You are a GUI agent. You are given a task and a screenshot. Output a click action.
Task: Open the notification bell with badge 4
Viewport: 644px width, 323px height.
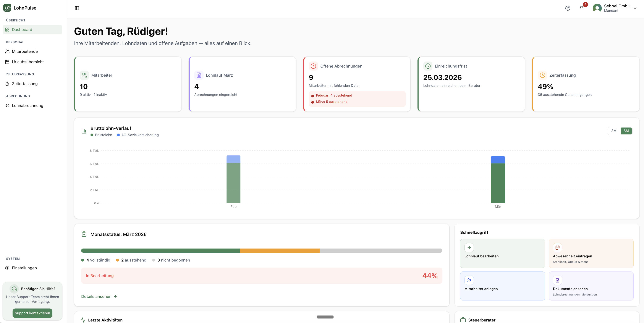581,8
